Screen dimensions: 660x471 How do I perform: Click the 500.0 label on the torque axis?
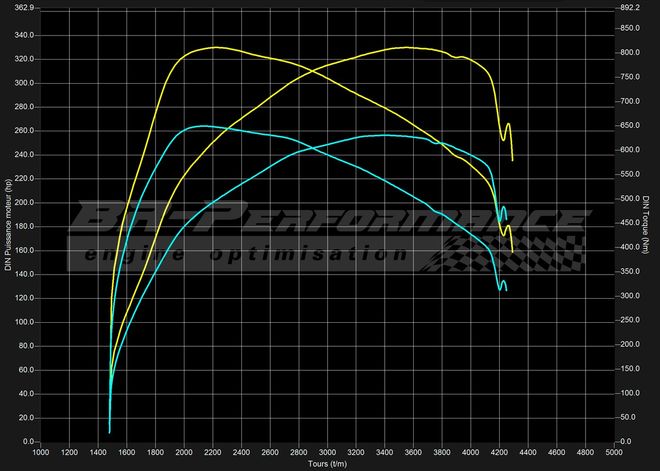(630, 199)
